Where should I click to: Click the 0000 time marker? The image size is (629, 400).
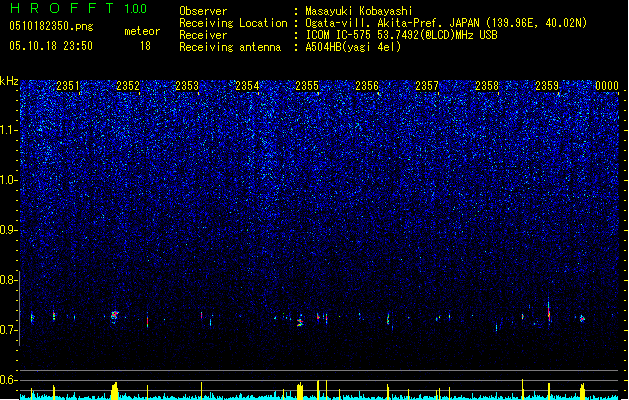click(x=607, y=86)
